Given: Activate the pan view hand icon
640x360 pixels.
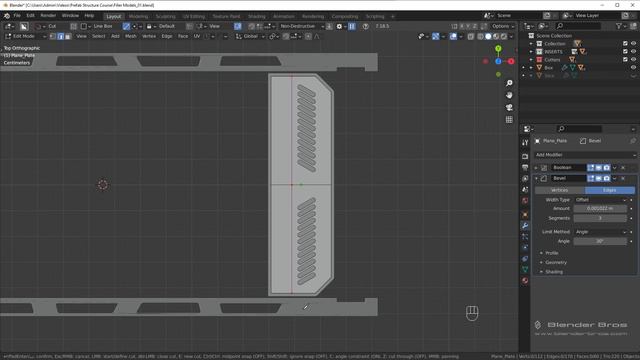Looking at the screenshot, I should (x=509, y=95).
